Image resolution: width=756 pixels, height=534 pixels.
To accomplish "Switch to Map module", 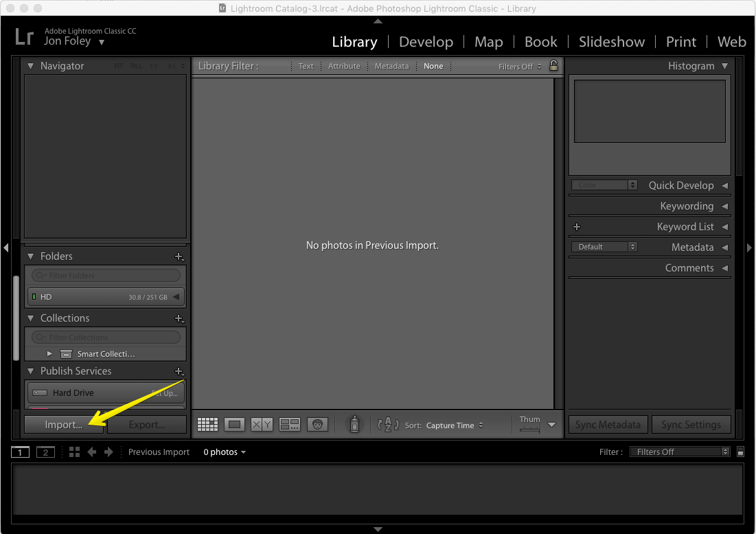I will (488, 42).
